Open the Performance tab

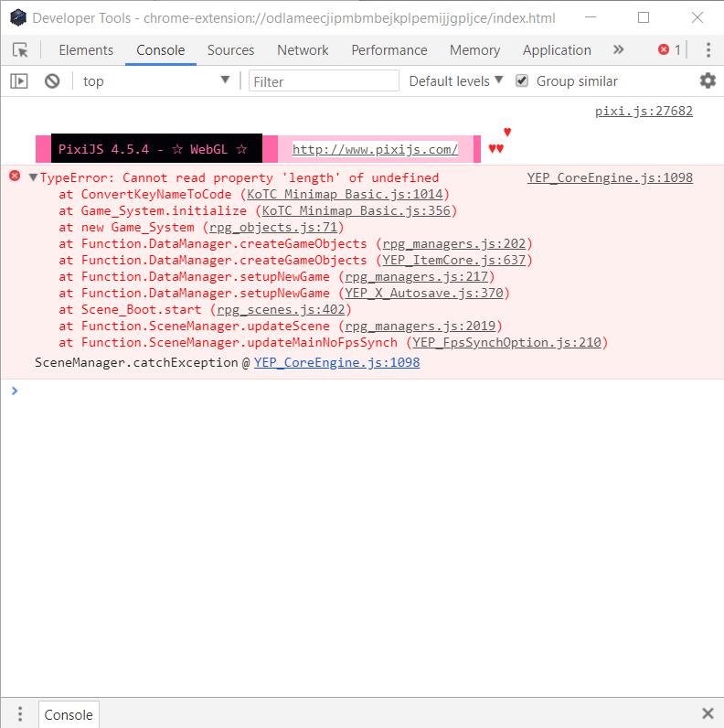[x=389, y=50]
